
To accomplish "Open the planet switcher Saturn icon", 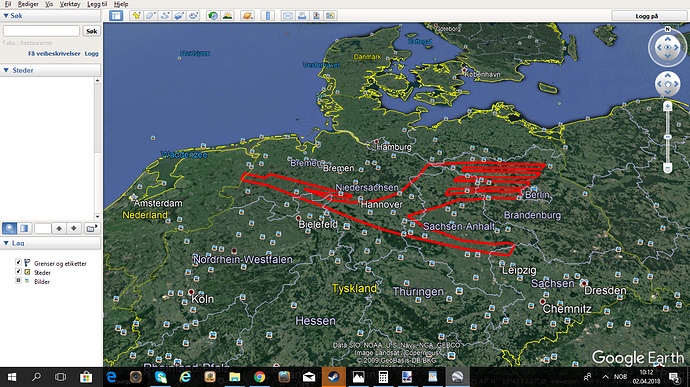I will click(x=248, y=15).
